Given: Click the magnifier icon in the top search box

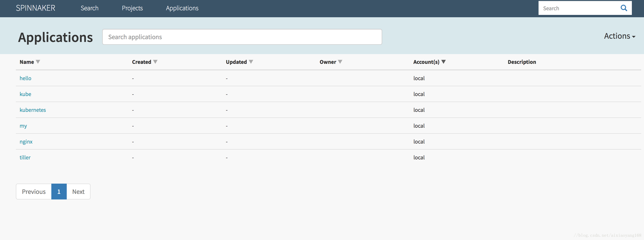Looking at the screenshot, I should (624, 8).
